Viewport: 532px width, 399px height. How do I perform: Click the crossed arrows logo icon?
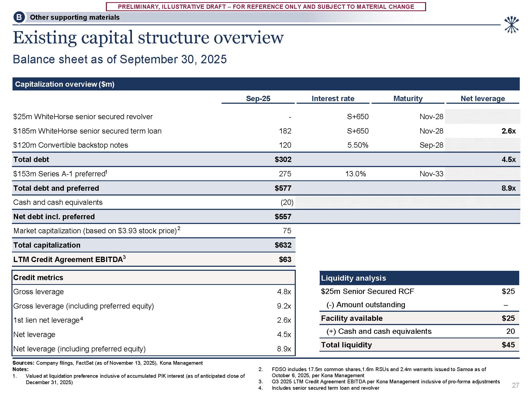[511, 25]
